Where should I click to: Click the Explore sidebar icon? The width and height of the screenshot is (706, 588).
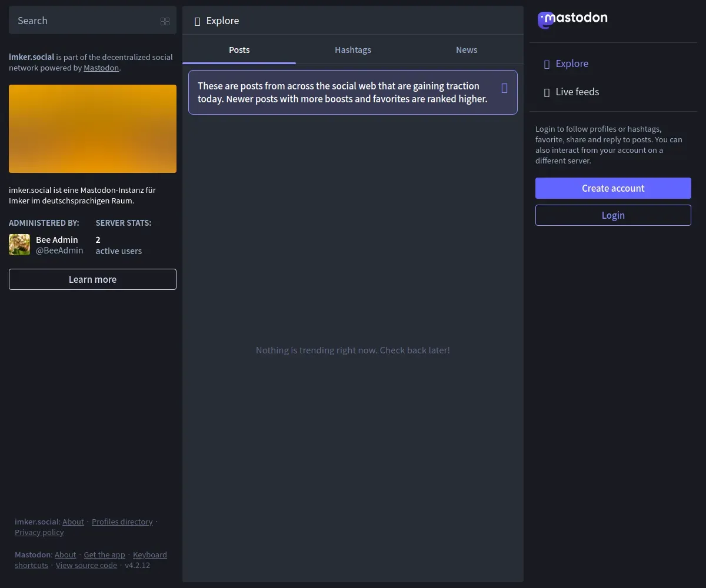click(547, 64)
